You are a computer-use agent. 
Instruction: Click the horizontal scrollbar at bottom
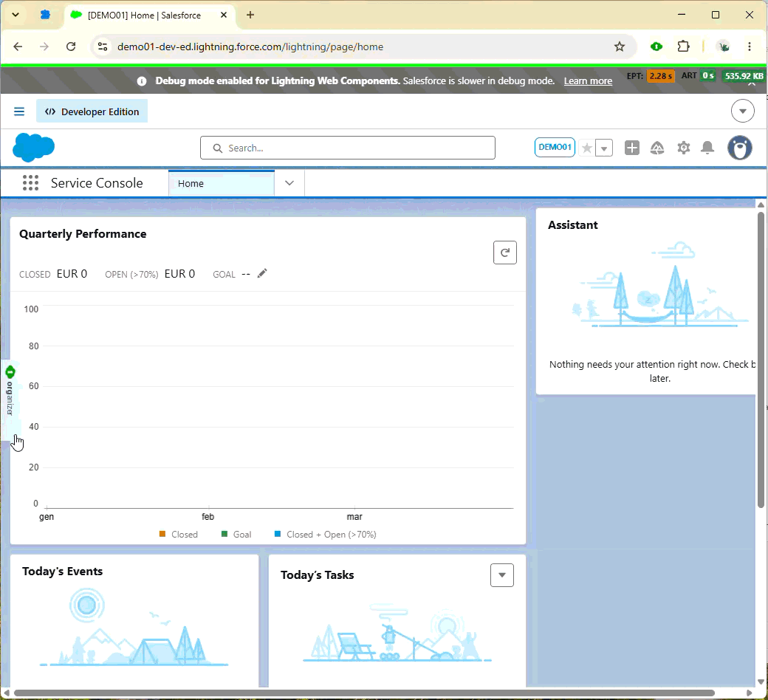[x=364, y=693]
